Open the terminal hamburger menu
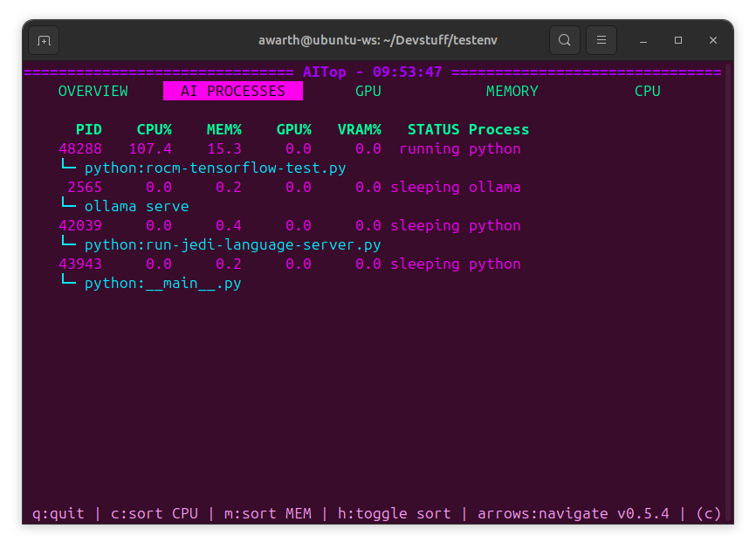The width and height of the screenshot is (756, 549). coord(601,39)
